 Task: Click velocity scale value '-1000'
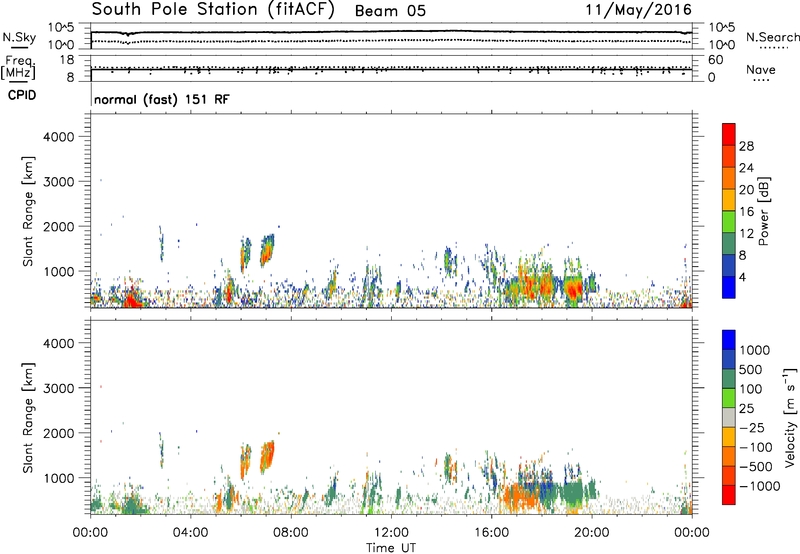pyautogui.click(x=759, y=486)
